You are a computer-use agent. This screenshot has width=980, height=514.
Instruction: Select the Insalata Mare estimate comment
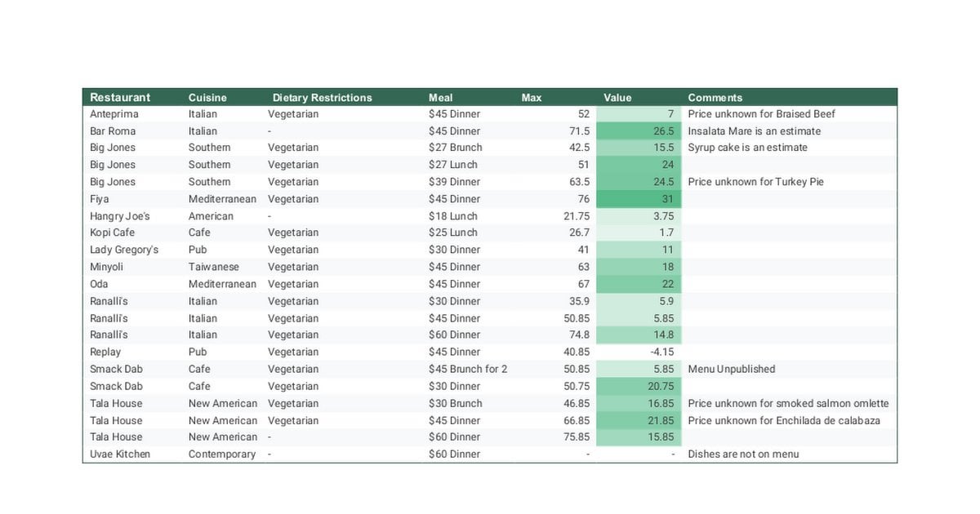click(755, 131)
